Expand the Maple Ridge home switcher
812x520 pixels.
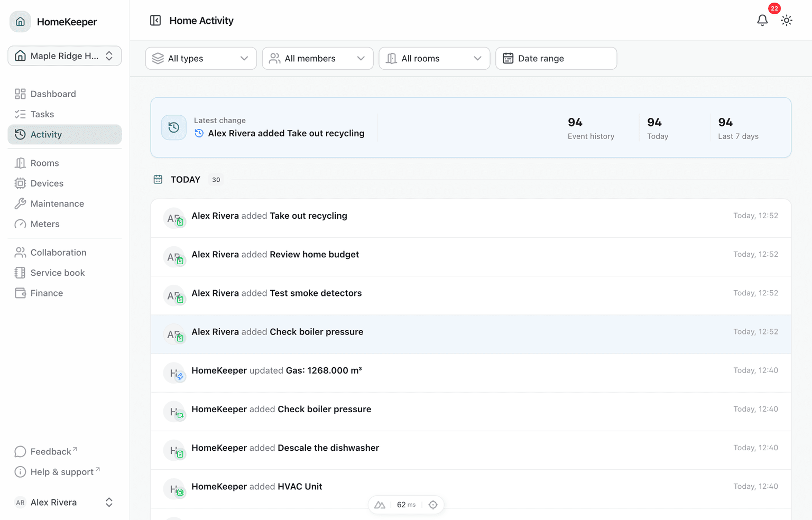tap(64, 56)
